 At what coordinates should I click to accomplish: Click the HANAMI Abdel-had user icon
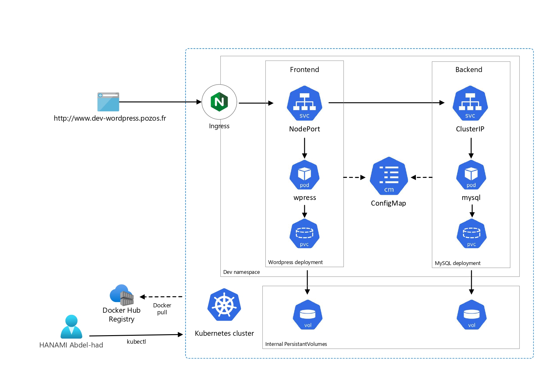[x=71, y=327]
